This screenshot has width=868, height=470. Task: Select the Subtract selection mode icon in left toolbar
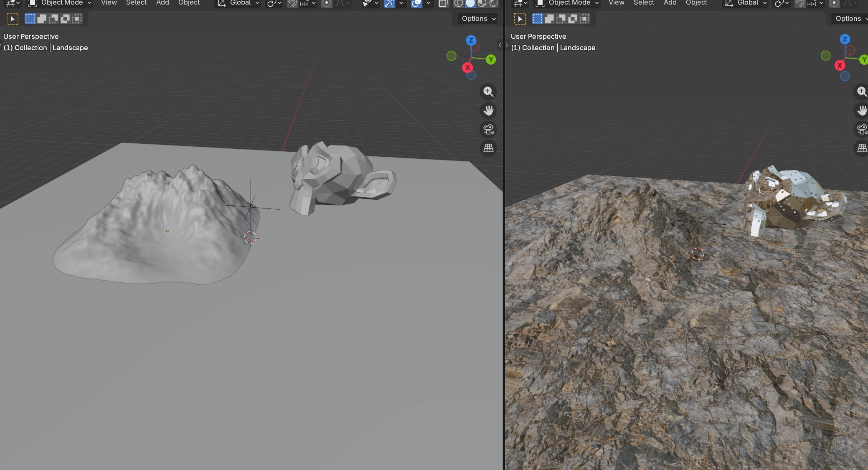(x=53, y=19)
